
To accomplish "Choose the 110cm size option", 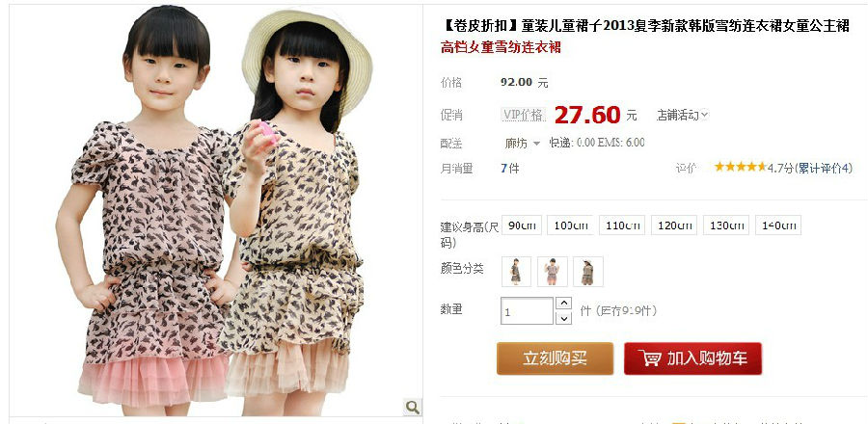I will pos(622,225).
